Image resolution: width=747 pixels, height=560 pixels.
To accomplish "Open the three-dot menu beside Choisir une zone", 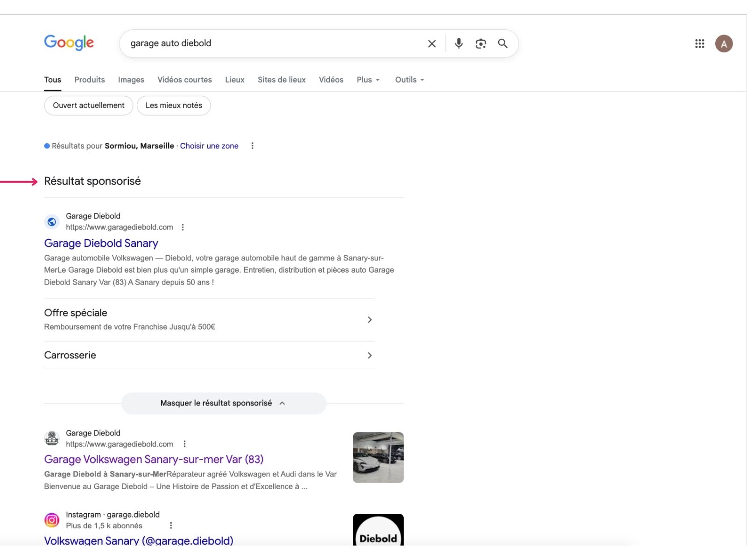I will pos(252,146).
